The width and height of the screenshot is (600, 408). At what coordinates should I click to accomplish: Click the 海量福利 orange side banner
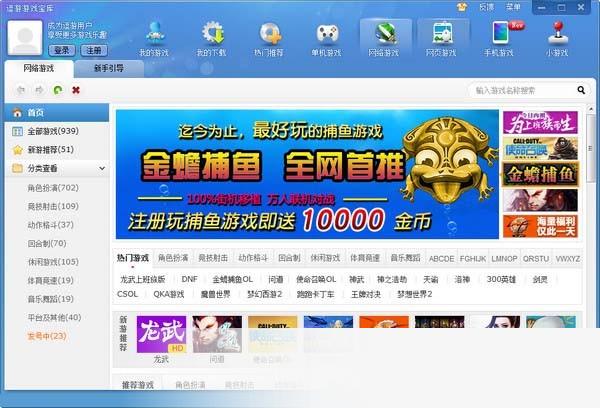(540, 226)
